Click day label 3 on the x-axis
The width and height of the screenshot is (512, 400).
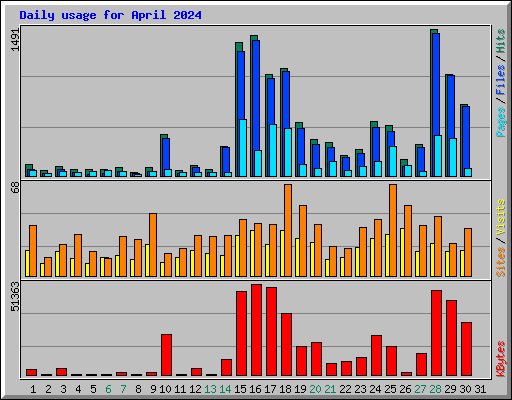tap(63, 389)
